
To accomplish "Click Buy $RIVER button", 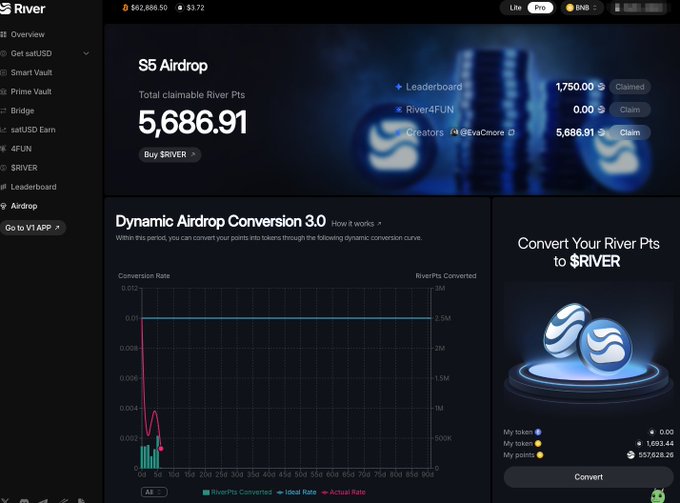I will (x=170, y=154).
